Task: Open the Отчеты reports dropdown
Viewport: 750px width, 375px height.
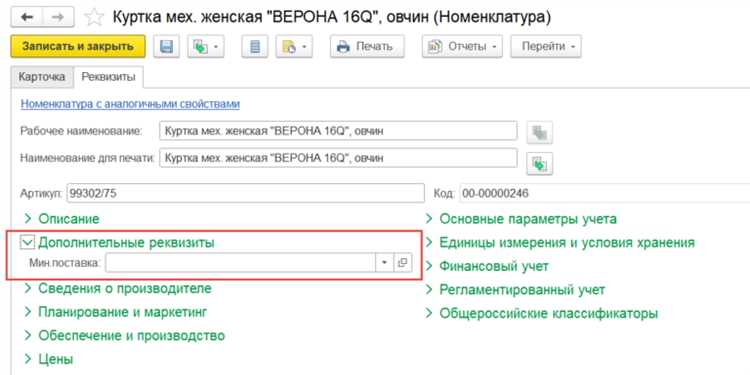Action: [462, 46]
